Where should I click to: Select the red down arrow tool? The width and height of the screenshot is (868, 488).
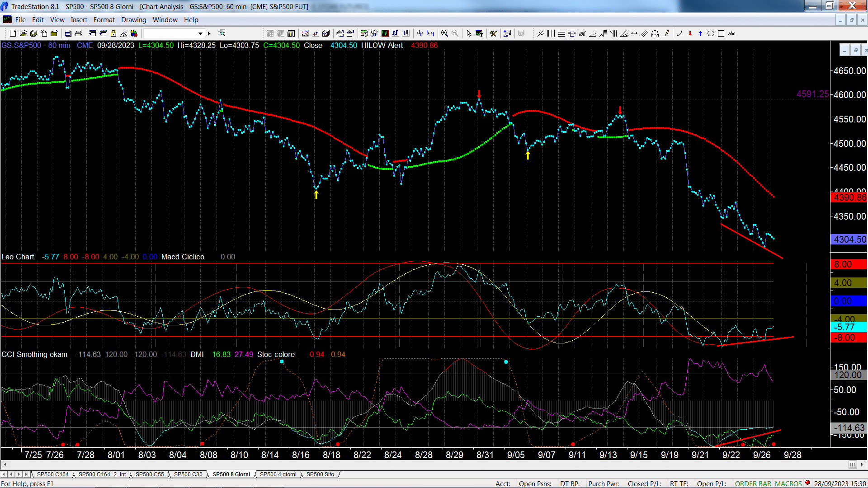[690, 33]
